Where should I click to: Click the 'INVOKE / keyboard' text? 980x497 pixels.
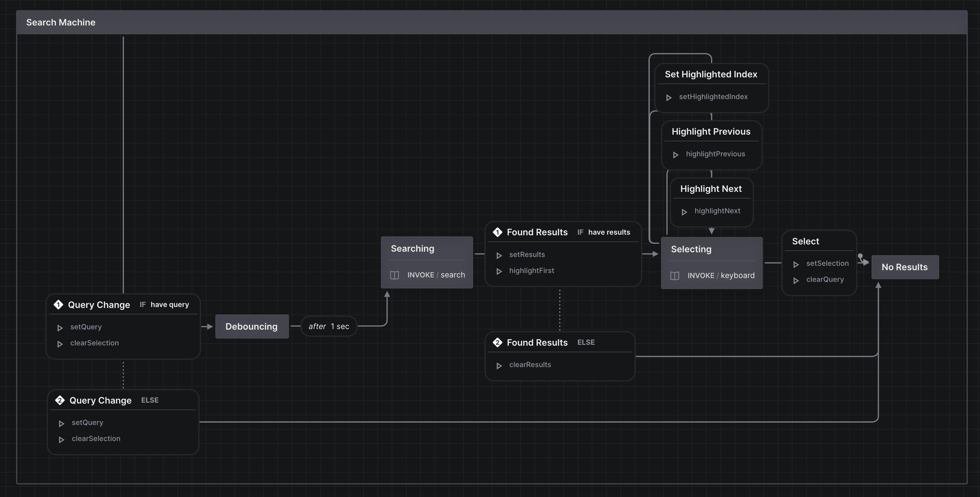721,275
